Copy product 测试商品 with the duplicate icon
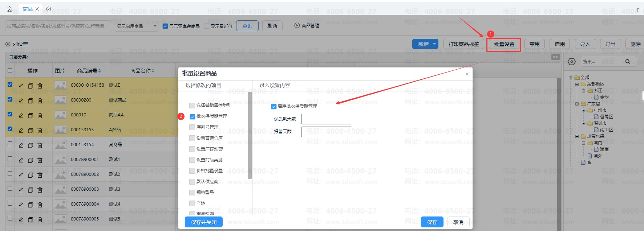Screen dimensions: 644x231 pos(31,100)
